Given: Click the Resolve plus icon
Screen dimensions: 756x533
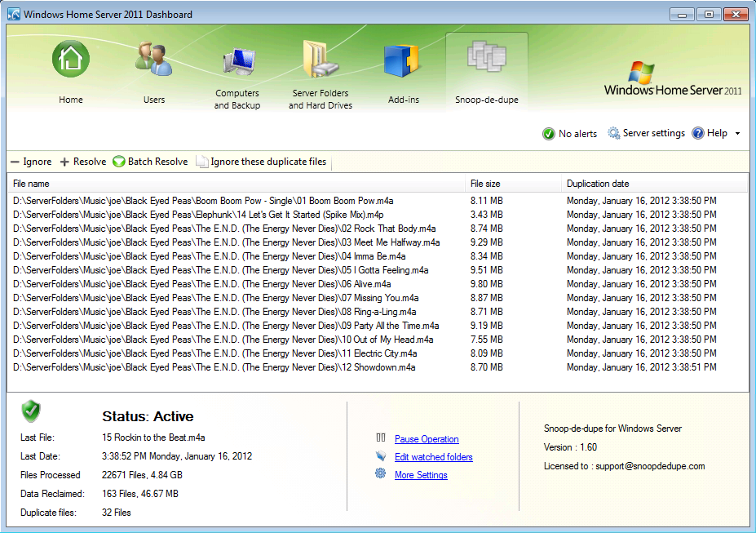Looking at the screenshot, I should pyautogui.click(x=64, y=162).
